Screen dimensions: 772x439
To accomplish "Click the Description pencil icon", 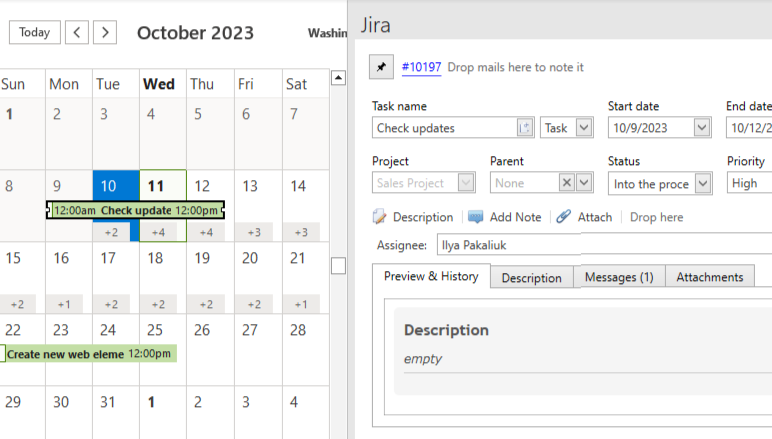I will coord(380,217).
